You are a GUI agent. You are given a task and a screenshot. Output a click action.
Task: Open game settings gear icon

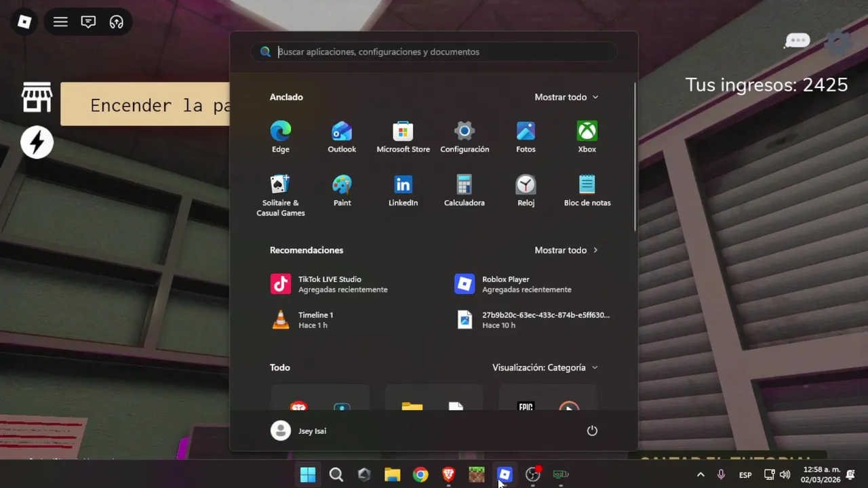(x=838, y=43)
